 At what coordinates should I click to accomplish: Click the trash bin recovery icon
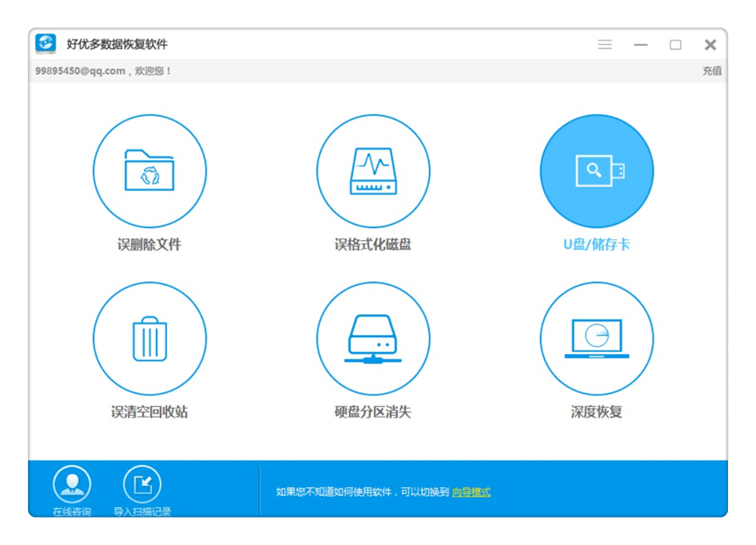(149, 338)
